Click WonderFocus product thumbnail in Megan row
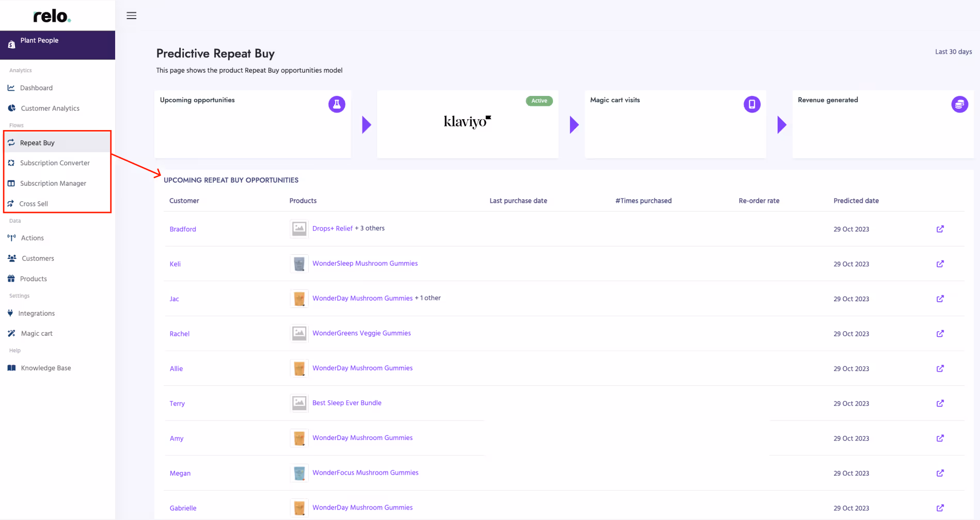This screenshot has width=980, height=520. (299, 473)
